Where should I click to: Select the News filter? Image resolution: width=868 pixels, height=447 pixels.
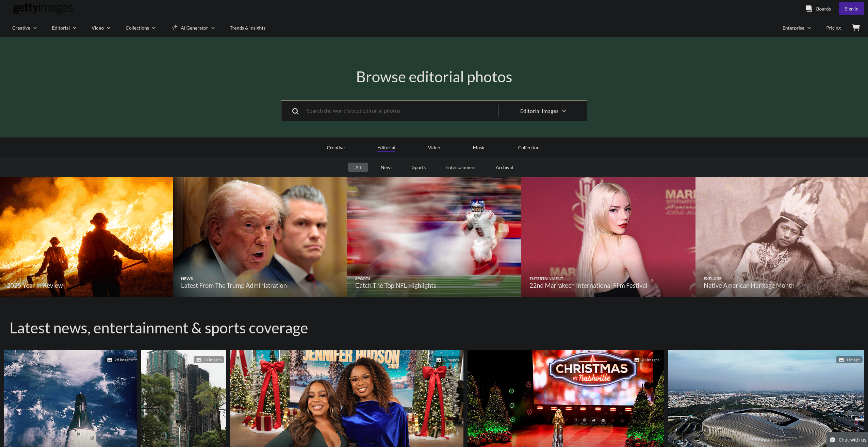pos(386,167)
